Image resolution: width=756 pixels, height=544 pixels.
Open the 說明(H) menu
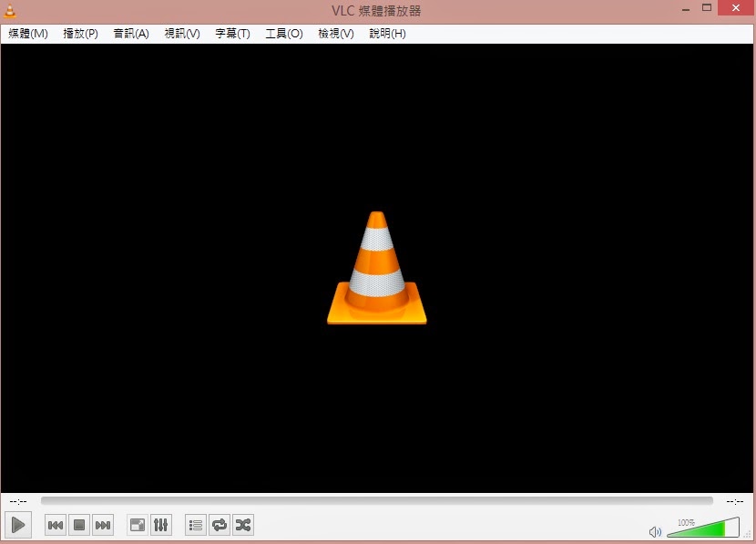pyautogui.click(x=388, y=34)
